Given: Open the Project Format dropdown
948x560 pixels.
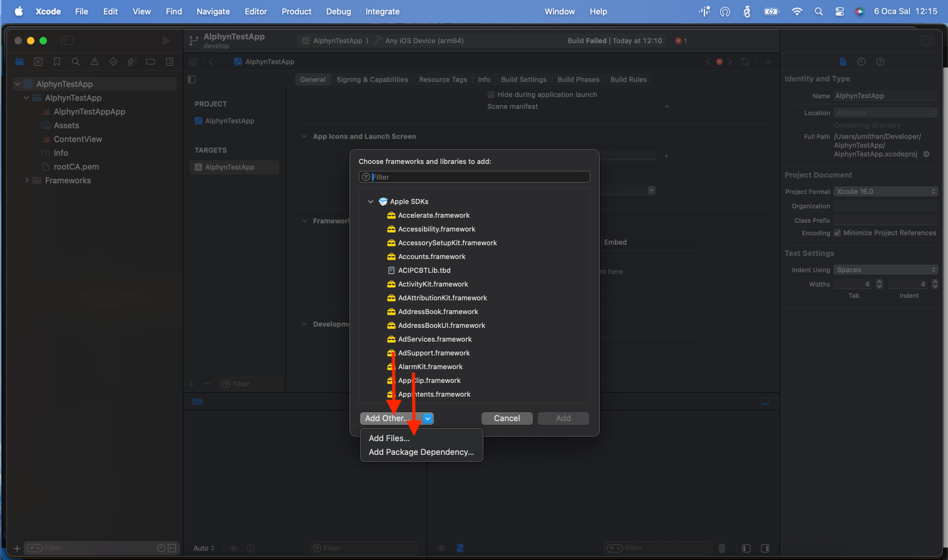Looking at the screenshot, I should (886, 191).
